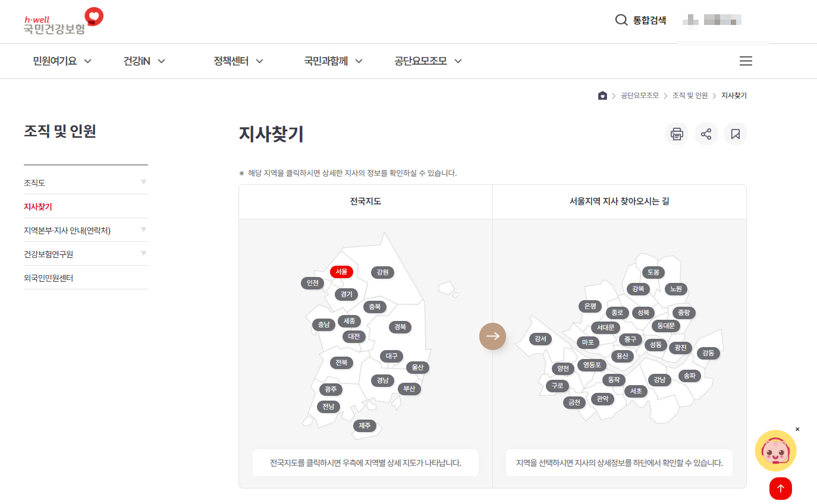
Task: Expand 건강보험연구원 sidebar item
Action: [86, 254]
